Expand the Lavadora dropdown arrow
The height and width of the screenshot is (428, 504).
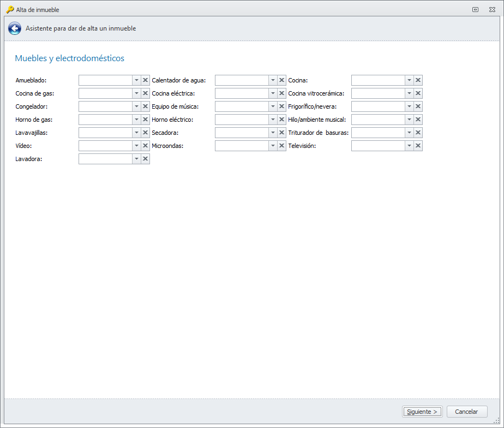pyautogui.click(x=136, y=159)
